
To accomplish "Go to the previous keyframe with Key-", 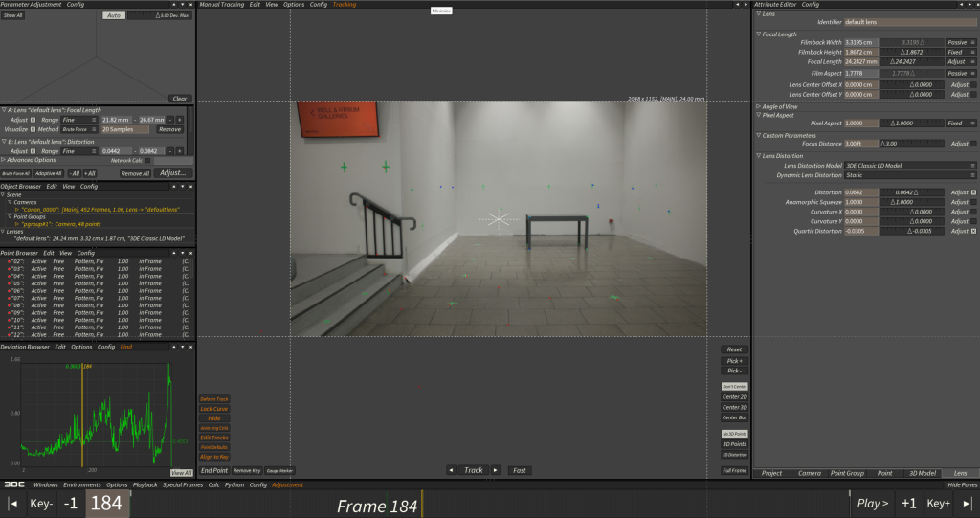I will pyautogui.click(x=41, y=504).
